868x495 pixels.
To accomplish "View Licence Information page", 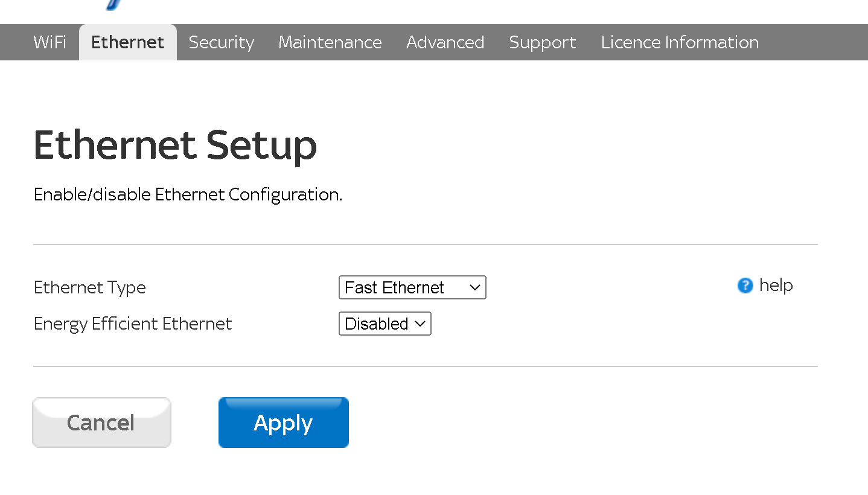I will pyautogui.click(x=680, y=42).
